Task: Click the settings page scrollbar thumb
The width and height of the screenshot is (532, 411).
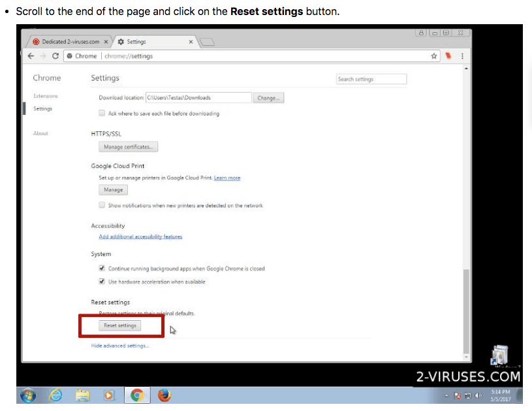Action: coord(466,311)
